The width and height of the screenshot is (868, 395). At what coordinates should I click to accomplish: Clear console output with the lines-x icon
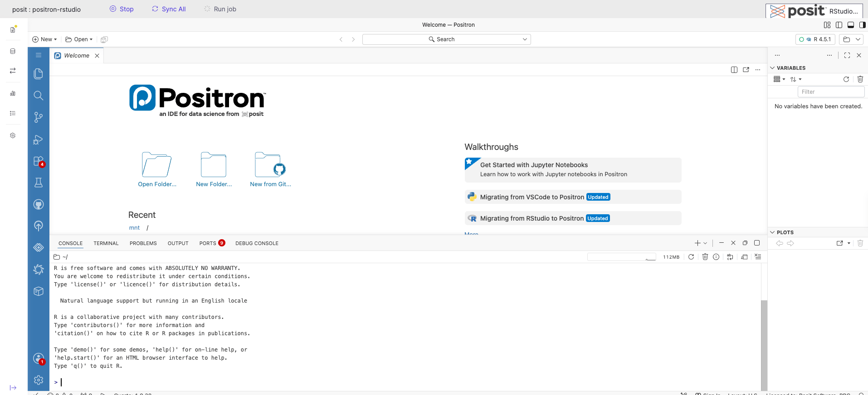758,257
